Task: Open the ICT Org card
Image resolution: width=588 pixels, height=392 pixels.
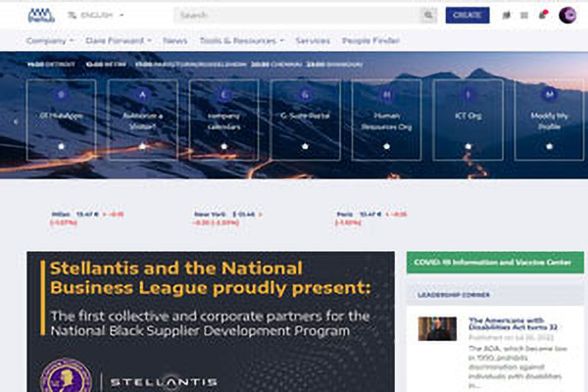Action: coord(468,120)
